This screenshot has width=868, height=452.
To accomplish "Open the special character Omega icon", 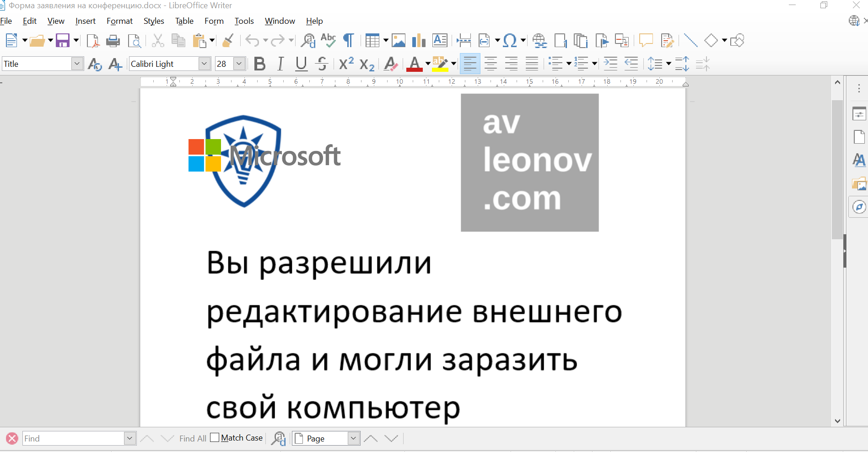I will click(510, 41).
